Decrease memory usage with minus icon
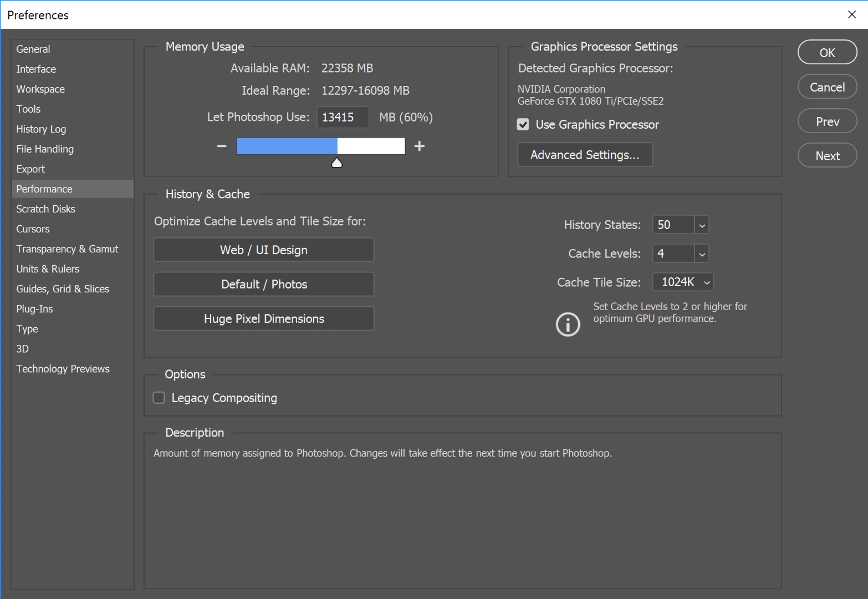This screenshot has width=868, height=599. [222, 146]
